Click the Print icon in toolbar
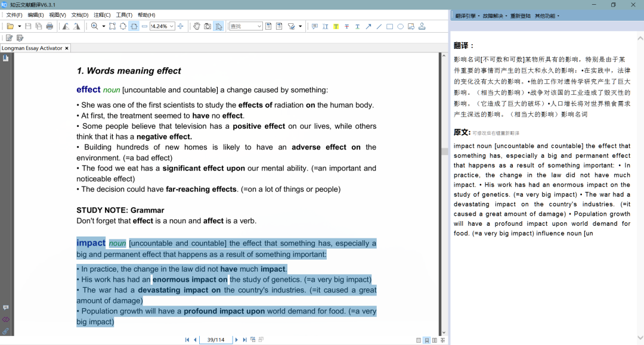Viewport: 644px width, 345px height. click(x=49, y=26)
